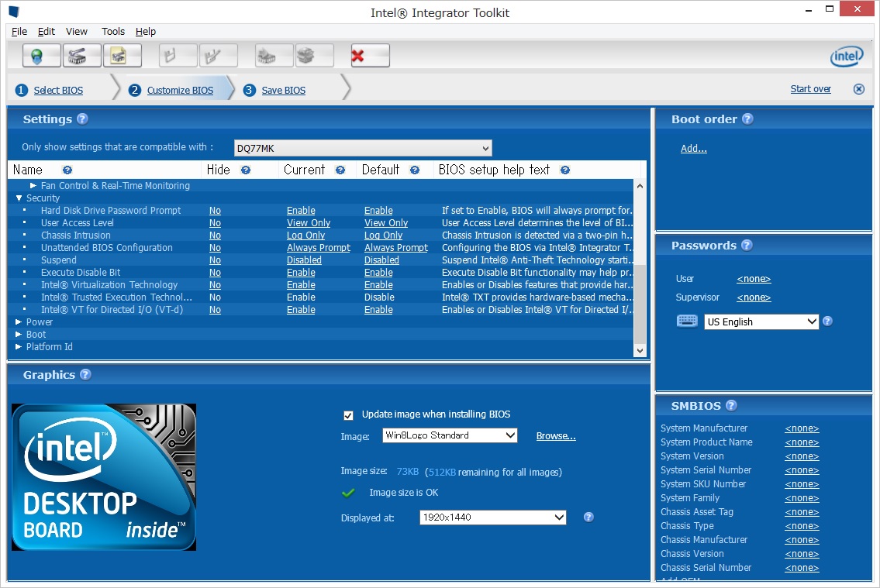Click the grayed-out floppy save button
880x588 pixels.
point(178,56)
